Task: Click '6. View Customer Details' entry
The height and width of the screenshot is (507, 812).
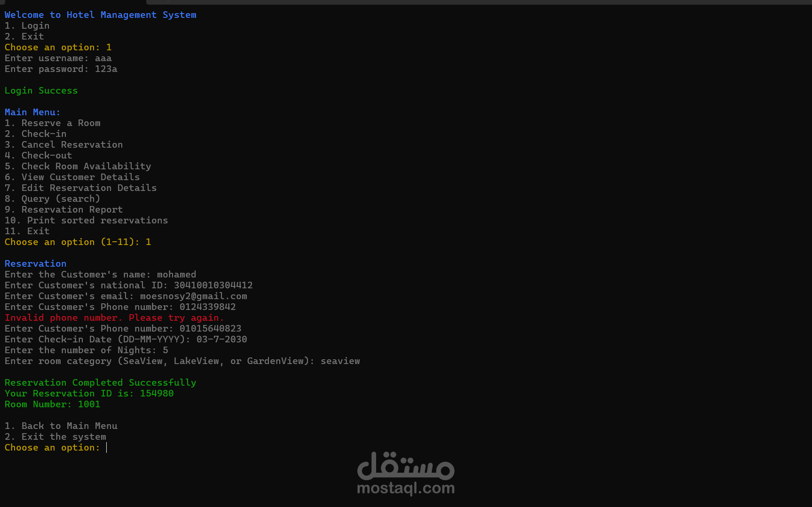Action: 72,177
